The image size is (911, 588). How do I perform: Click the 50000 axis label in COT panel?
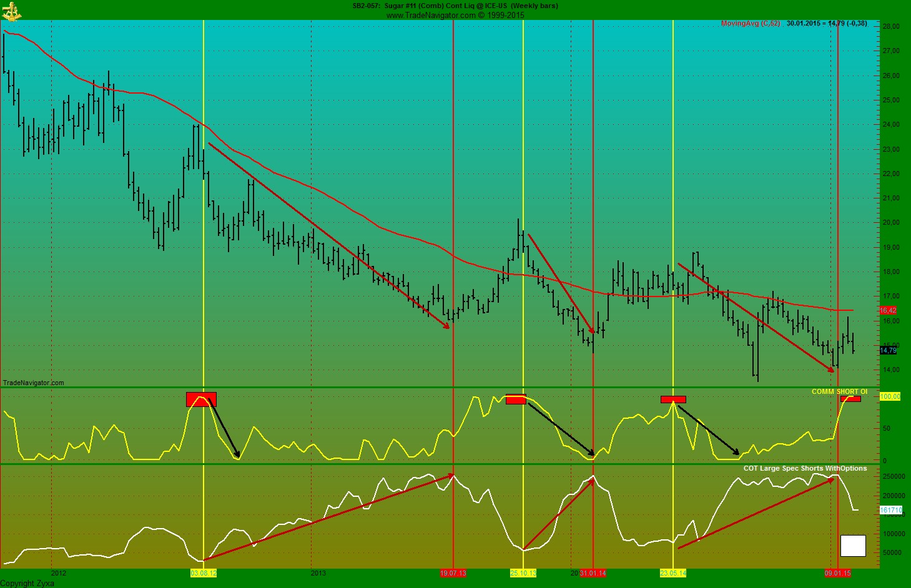coord(892,552)
